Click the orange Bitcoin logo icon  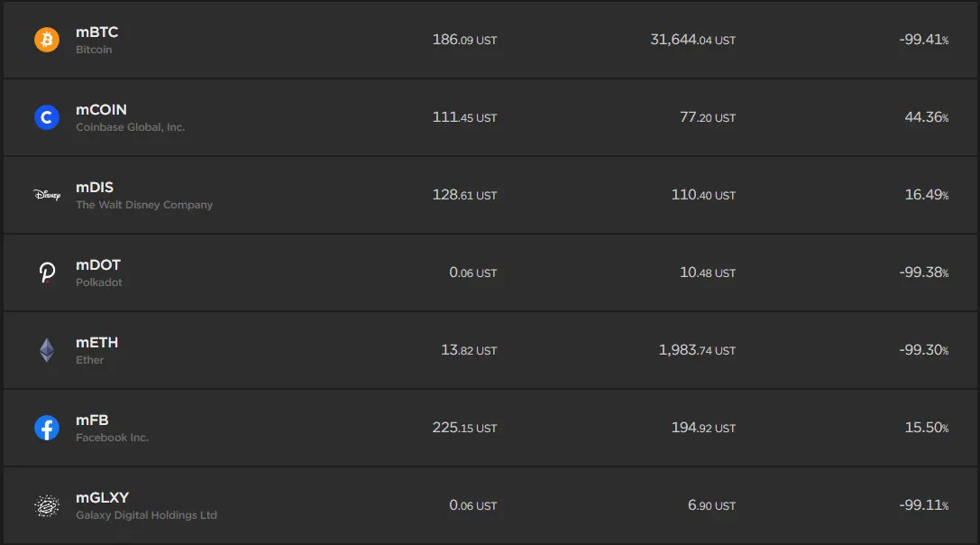47,40
